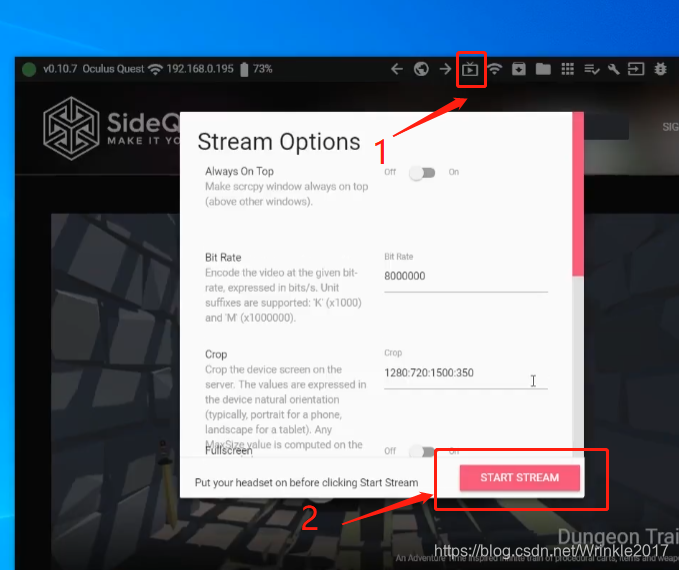679x570 pixels.
Task: Open the globe web browser icon
Action: coord(421,69)
